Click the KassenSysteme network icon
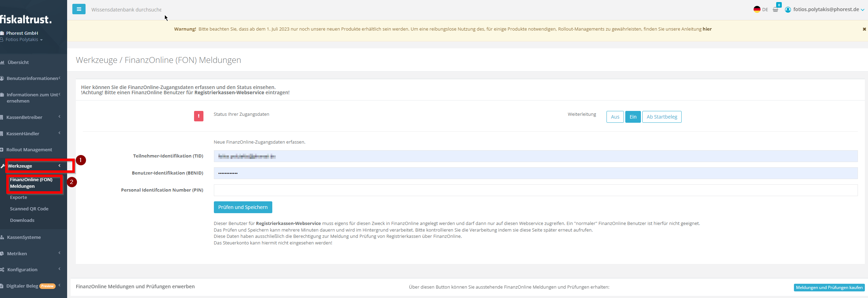Viewport: 868px width, 298px height. click(x=2, y=237)
